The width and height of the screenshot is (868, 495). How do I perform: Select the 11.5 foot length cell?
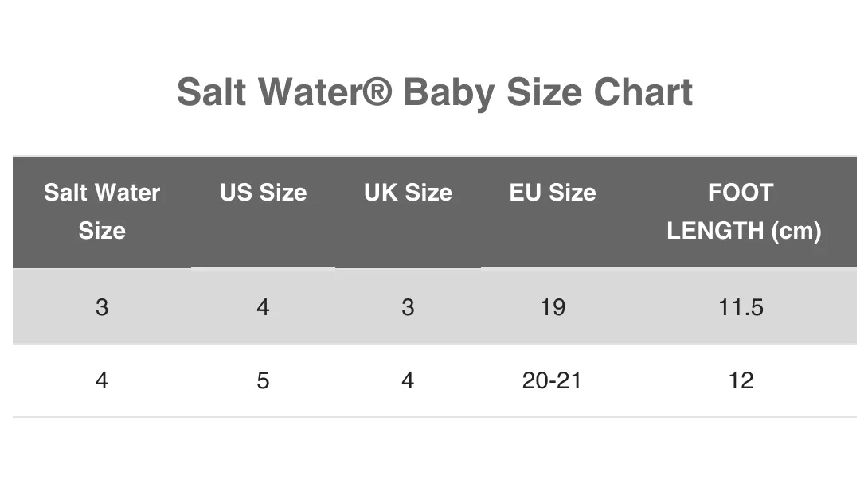click(741, 307)
